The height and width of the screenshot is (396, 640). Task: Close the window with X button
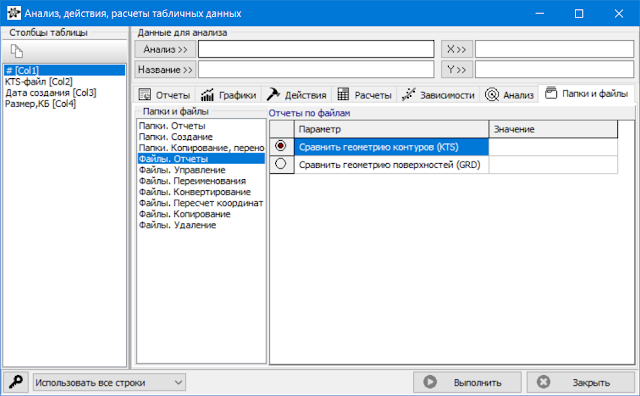[x=619, y=13]
